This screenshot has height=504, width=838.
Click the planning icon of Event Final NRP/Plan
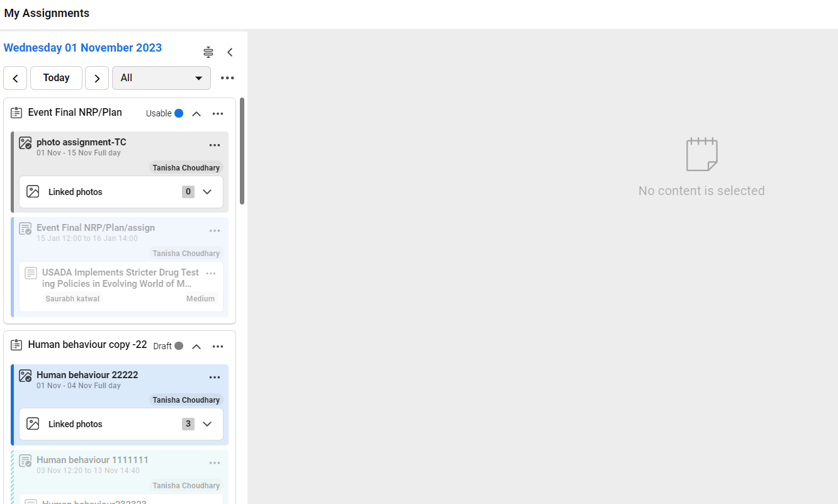click(16, 113)
